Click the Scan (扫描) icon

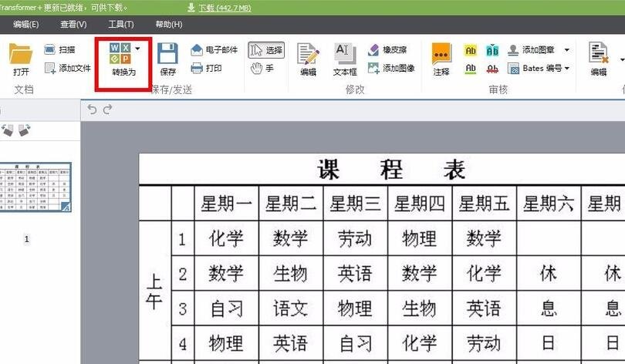coord(49,49)
